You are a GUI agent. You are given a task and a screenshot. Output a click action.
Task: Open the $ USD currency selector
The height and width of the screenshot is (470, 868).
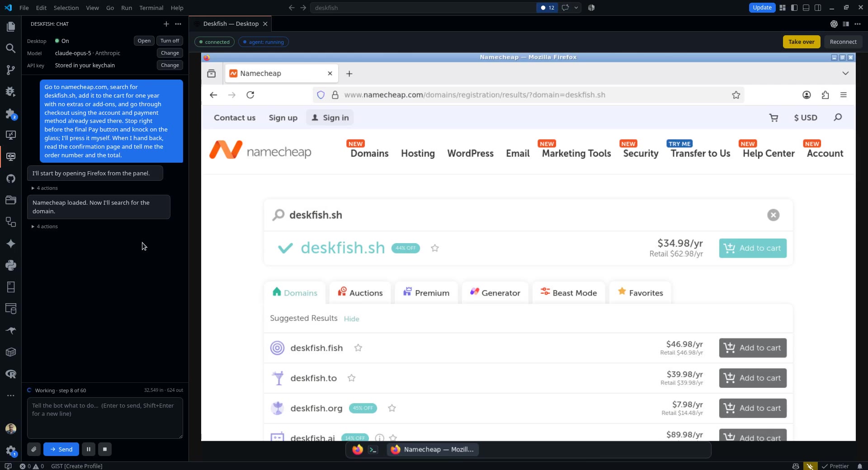click(x=806, y=117)
